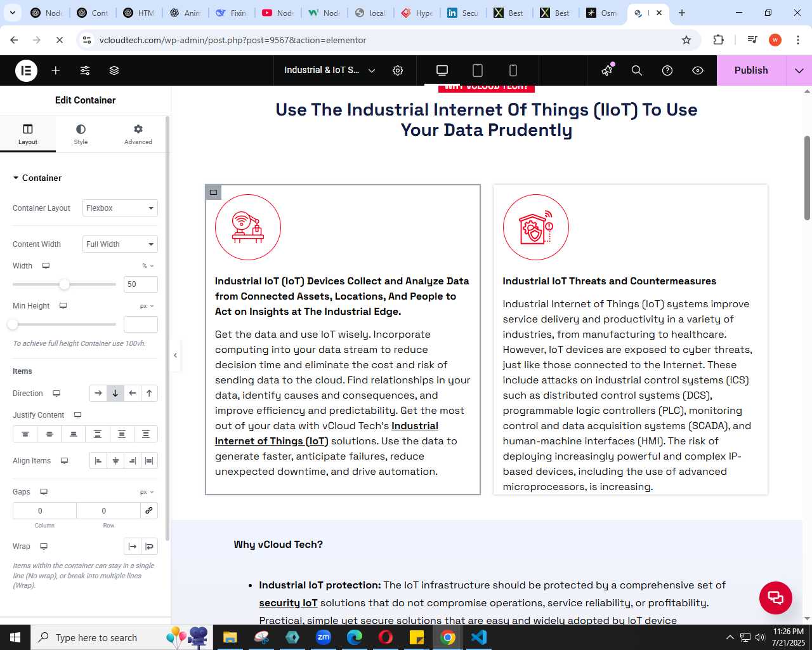Viewport: 812px width, 650px height.
Task: Open the Finder search icon
Action: pos(637,70)
